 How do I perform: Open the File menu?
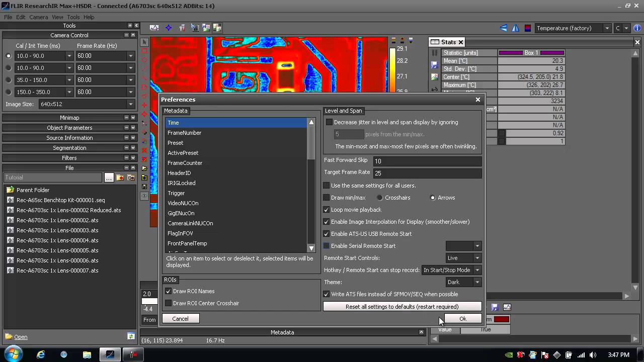point(8,17)
